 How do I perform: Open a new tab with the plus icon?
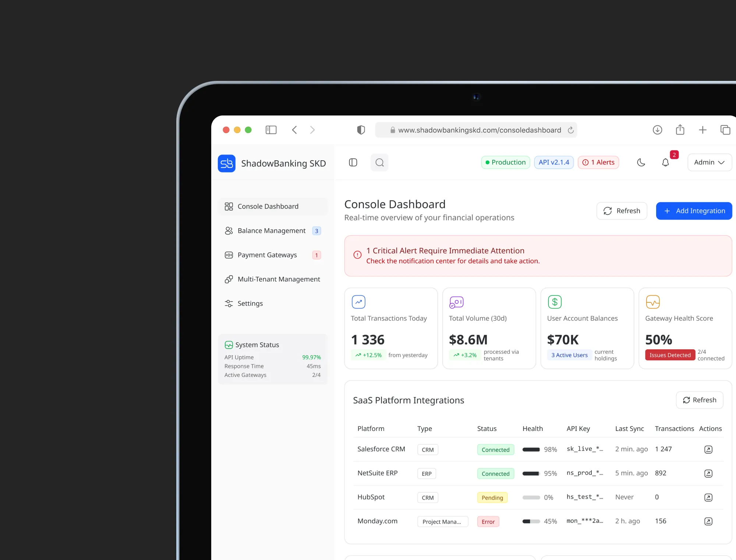point(703,130)
